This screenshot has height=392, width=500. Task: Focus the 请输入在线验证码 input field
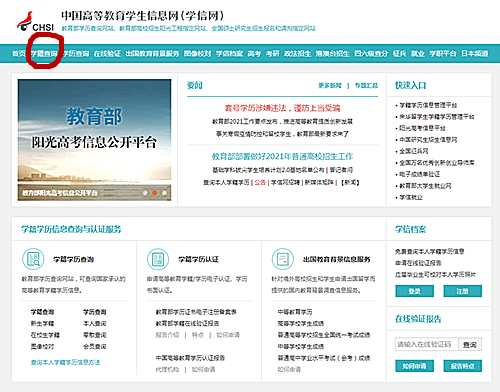tap(427, 344)
